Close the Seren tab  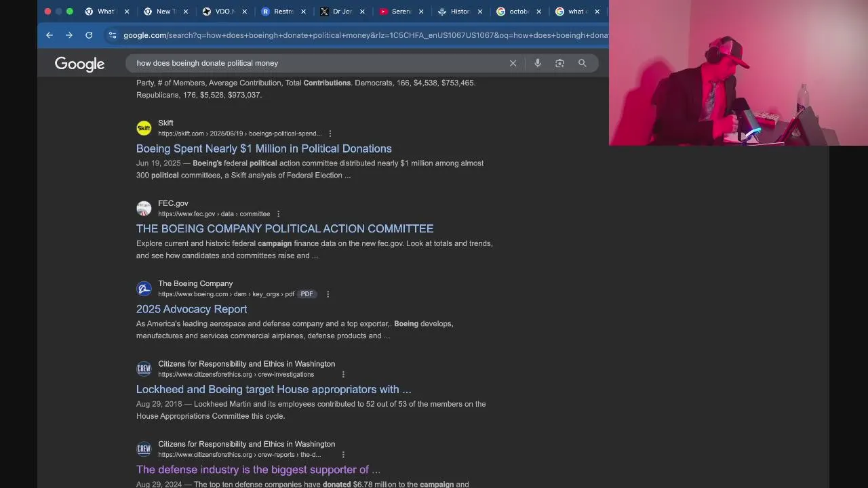(421, 12)
